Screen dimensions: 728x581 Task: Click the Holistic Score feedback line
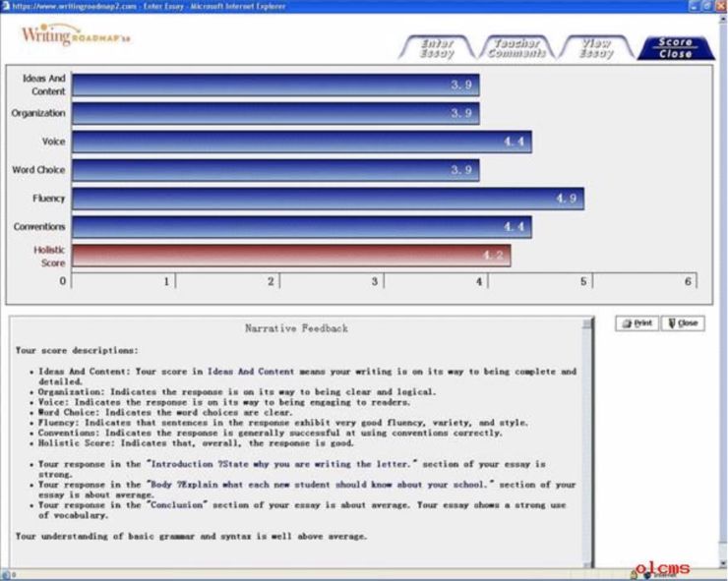click(196, 443)
